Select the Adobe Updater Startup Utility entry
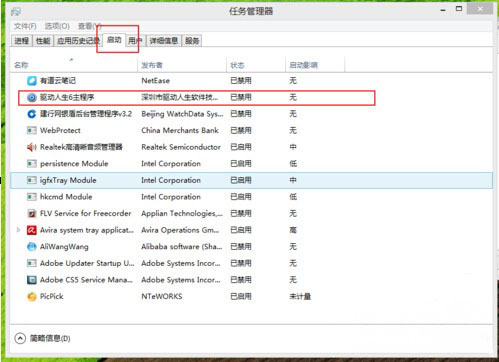 [87, 263]
